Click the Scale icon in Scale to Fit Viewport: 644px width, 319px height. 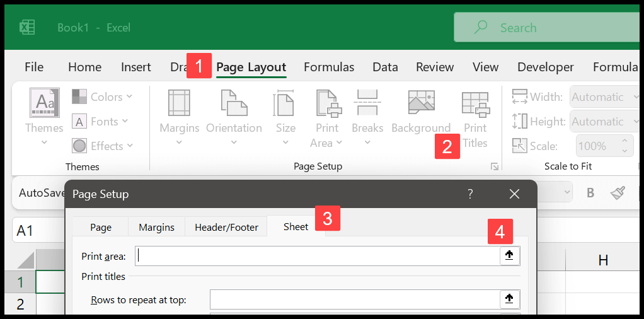click(x=520, y=146)
